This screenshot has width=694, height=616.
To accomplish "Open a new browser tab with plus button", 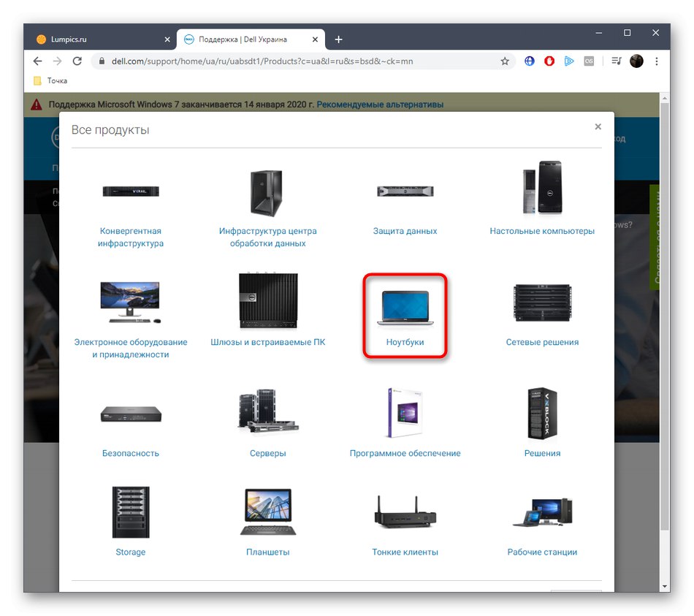I will pyautogui.click(x=338, y=39).
